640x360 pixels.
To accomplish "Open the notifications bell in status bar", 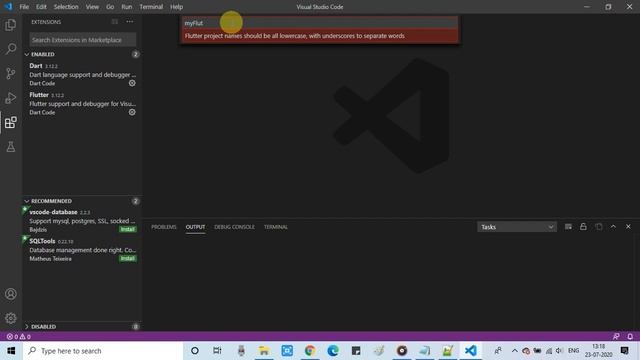I will tap(630, 337).
